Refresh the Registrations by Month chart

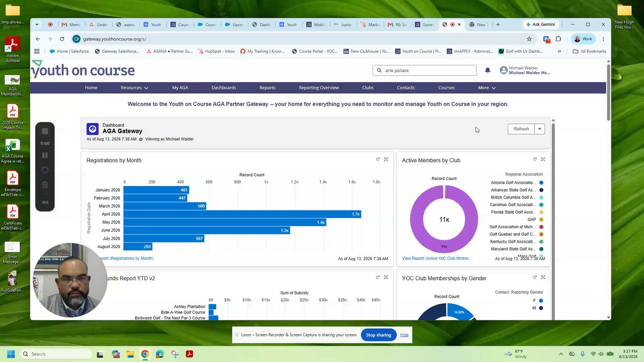coord(378,159)
